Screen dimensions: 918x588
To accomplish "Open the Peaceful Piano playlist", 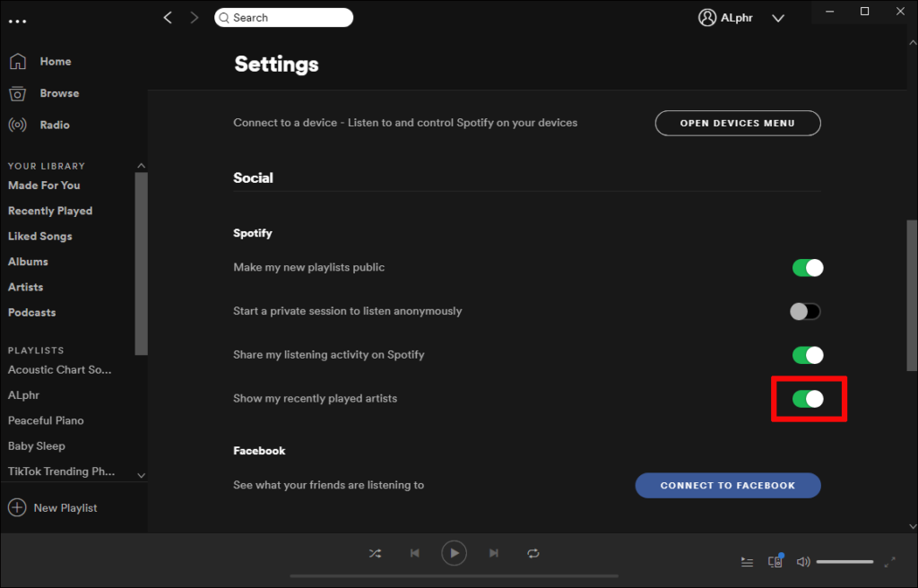I will (46, 420).
